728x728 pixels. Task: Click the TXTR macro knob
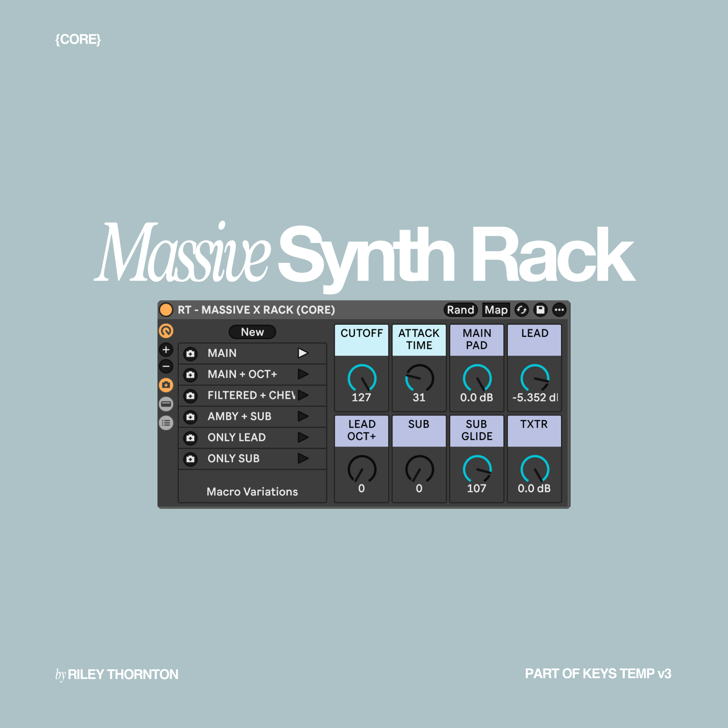click(x=535, y=469)
